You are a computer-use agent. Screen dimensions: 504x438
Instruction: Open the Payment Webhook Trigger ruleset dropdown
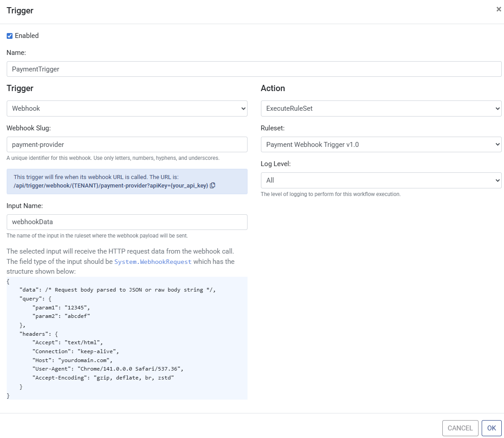pyautogui.click(x=381, y=145)
